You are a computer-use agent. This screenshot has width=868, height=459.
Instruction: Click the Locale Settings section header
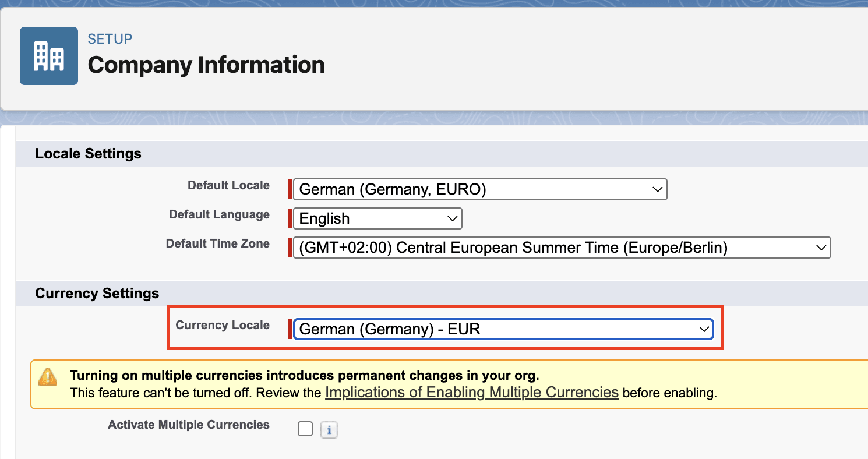[x=88, y=153]
